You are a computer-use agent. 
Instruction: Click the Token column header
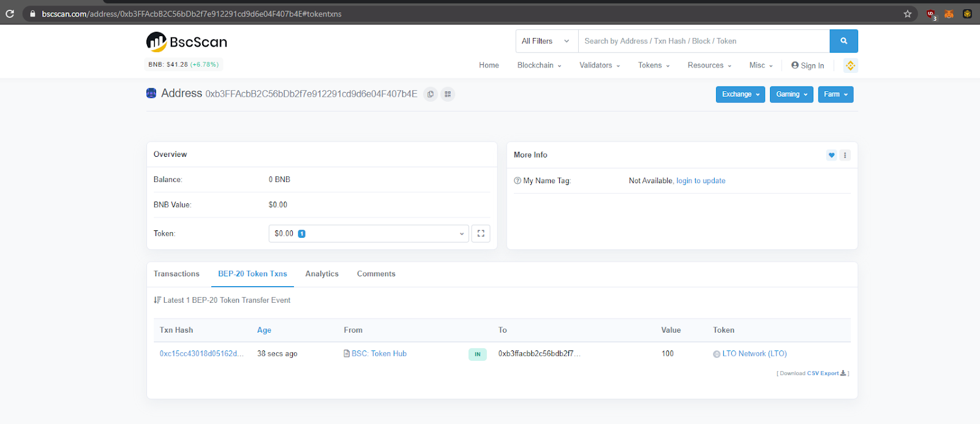[723, 330]
